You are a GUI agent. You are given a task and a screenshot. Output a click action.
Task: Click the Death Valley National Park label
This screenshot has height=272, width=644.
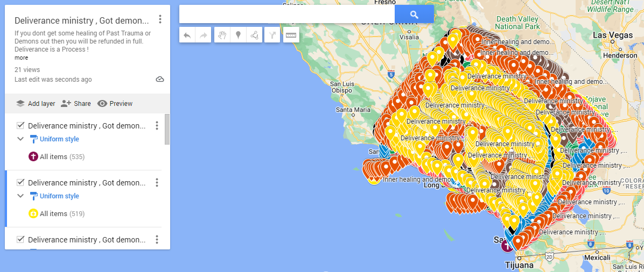pos(516,23)
